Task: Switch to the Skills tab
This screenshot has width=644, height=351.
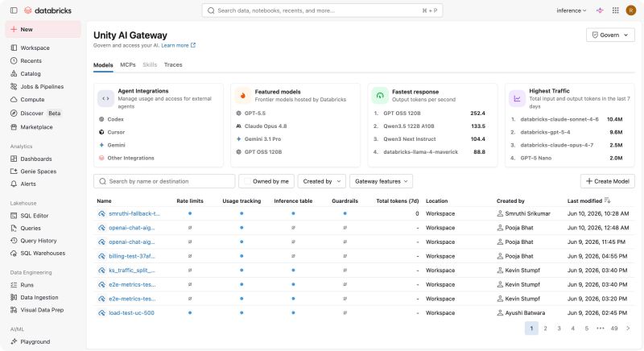Action: pyautogui.click(x=150, y=65)
